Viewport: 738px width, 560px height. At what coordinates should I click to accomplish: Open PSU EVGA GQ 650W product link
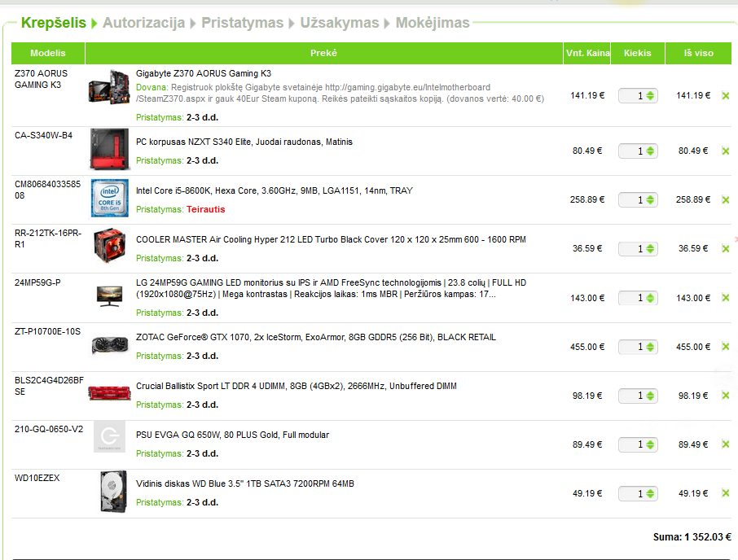click(232, 435)
